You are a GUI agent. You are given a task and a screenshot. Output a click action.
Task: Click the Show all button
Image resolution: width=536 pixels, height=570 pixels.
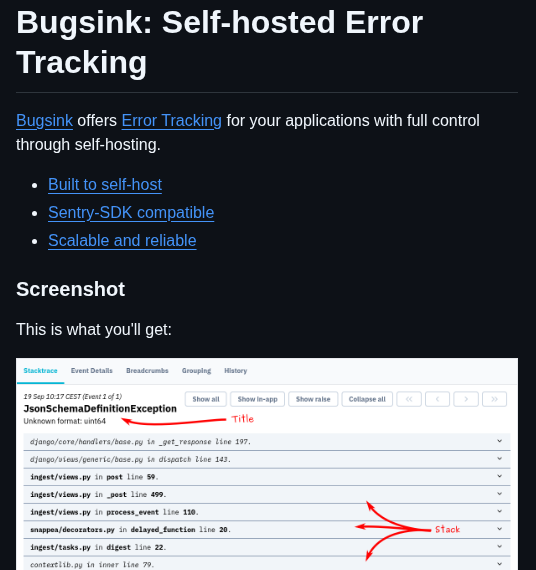[x=206, y=399]
